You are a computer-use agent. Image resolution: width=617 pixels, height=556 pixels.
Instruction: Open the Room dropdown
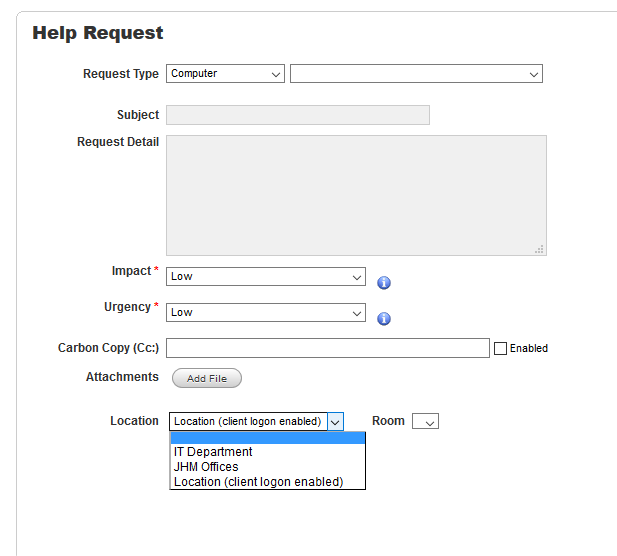(425, 422)
